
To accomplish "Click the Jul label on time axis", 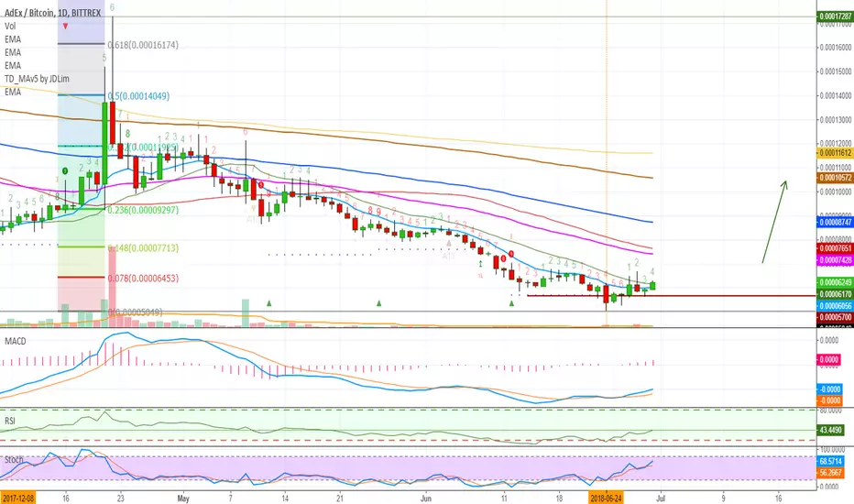I will click(661, 499).
